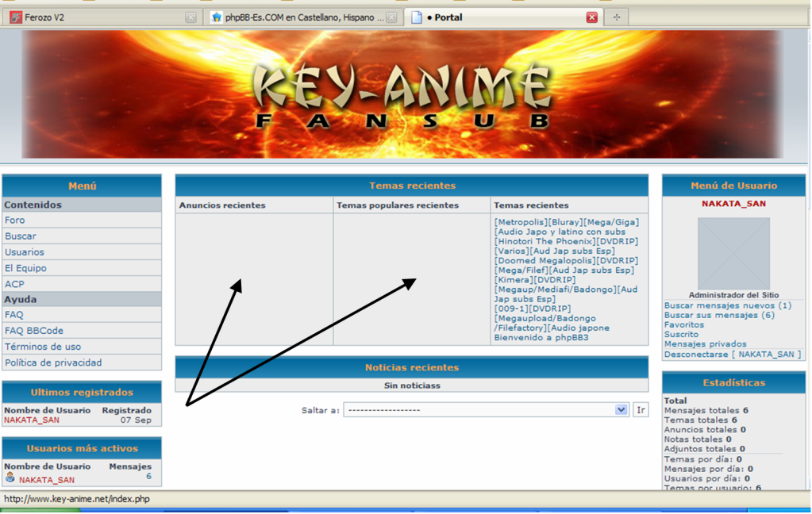Open Mensajes privados link
Viewport: 812px width, 514px height.
(x=706, y=344)
